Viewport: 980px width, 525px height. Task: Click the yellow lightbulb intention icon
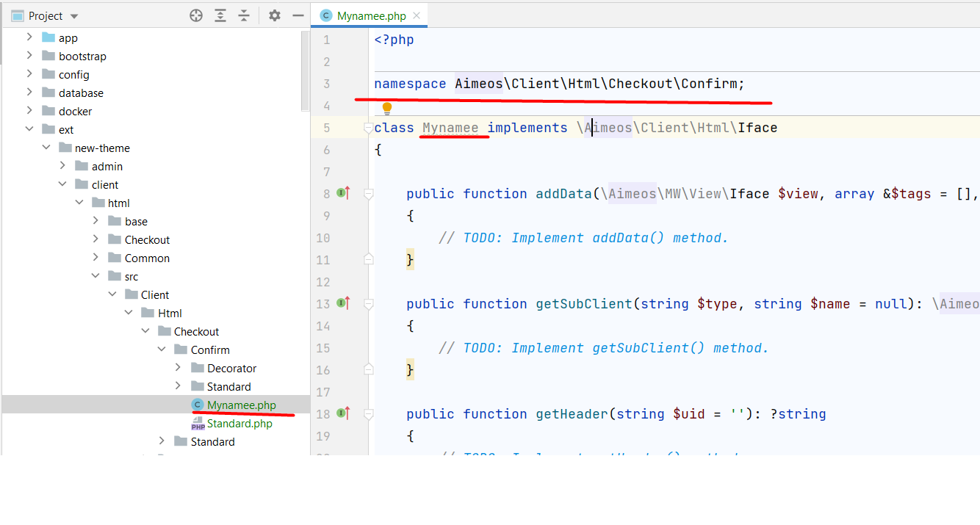(x=387, y=109)
